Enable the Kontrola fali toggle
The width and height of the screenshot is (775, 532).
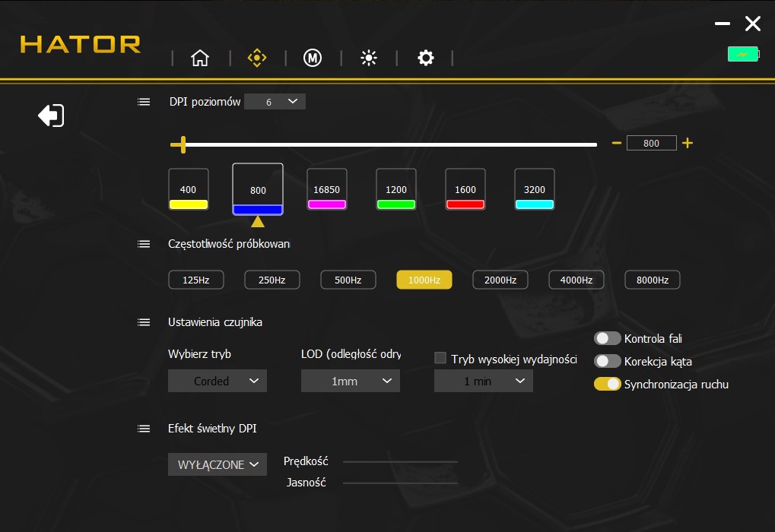coord(608,338)
